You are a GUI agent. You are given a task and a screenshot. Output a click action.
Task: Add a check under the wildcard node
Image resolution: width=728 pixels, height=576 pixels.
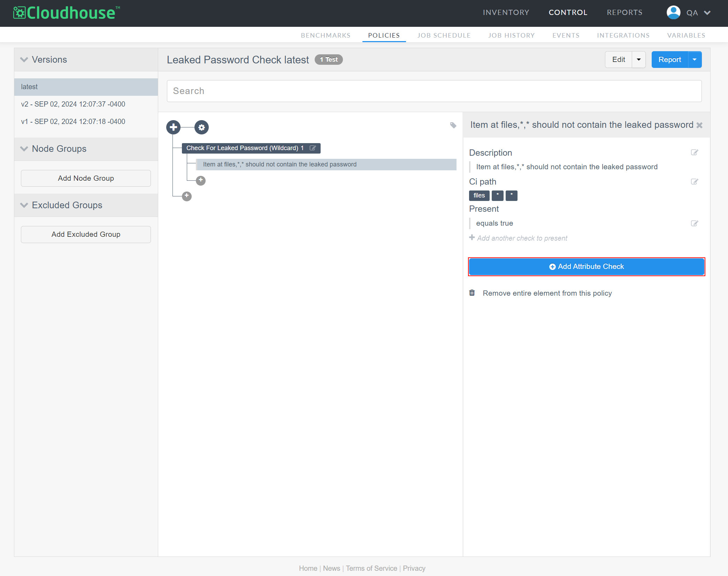point(201,180)
